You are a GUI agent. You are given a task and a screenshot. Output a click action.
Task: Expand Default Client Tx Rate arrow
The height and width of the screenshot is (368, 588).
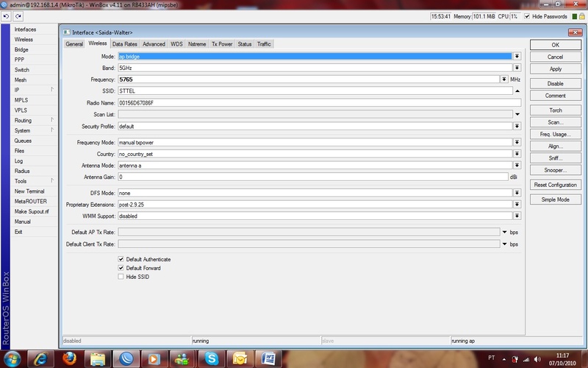pos(504,244)
